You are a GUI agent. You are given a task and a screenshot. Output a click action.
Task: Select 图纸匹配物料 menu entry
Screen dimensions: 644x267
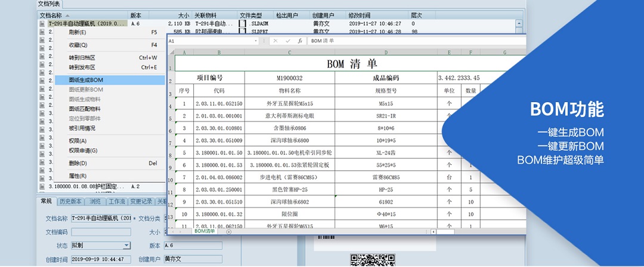[x=85, y=109]
